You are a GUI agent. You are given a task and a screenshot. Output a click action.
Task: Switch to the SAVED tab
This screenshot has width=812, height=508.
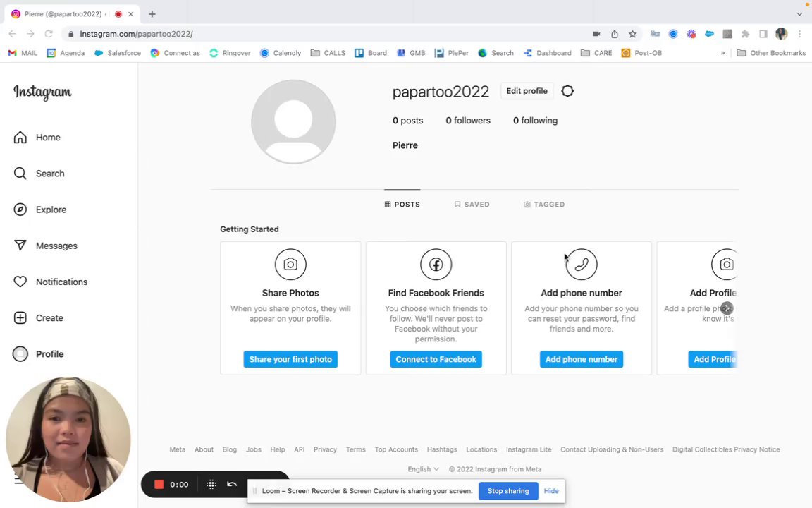pos(472,204)
